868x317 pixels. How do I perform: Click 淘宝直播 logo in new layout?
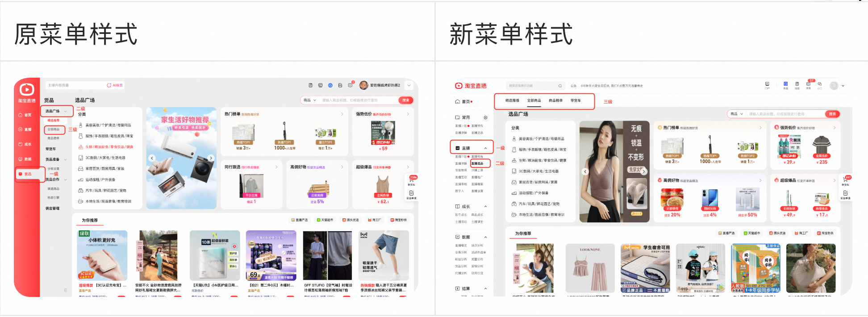click(x=471, y=86)
